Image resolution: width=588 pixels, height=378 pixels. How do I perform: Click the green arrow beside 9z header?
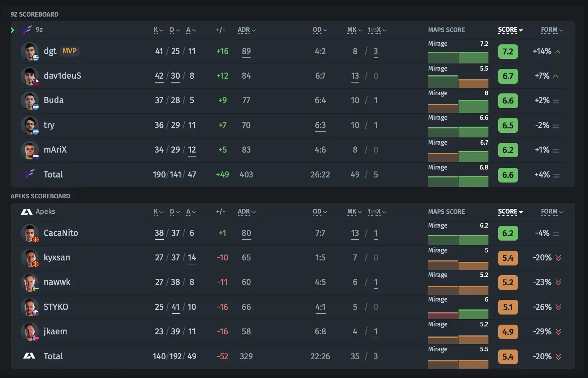tap(13, 30)
